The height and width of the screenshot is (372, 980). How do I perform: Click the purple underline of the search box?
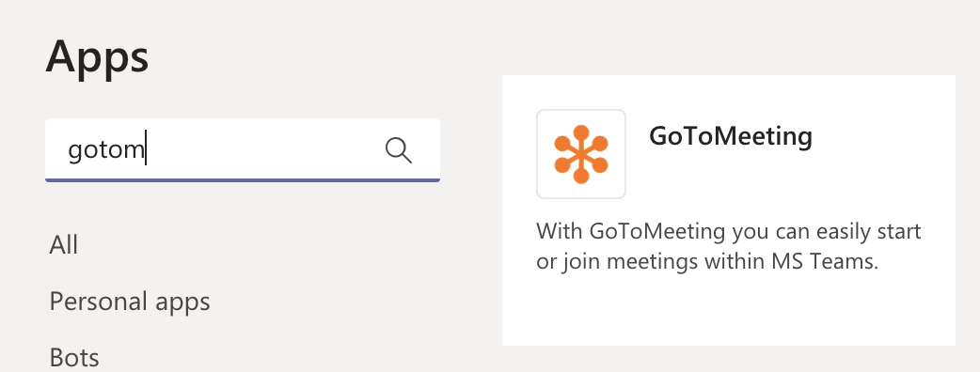243,180
